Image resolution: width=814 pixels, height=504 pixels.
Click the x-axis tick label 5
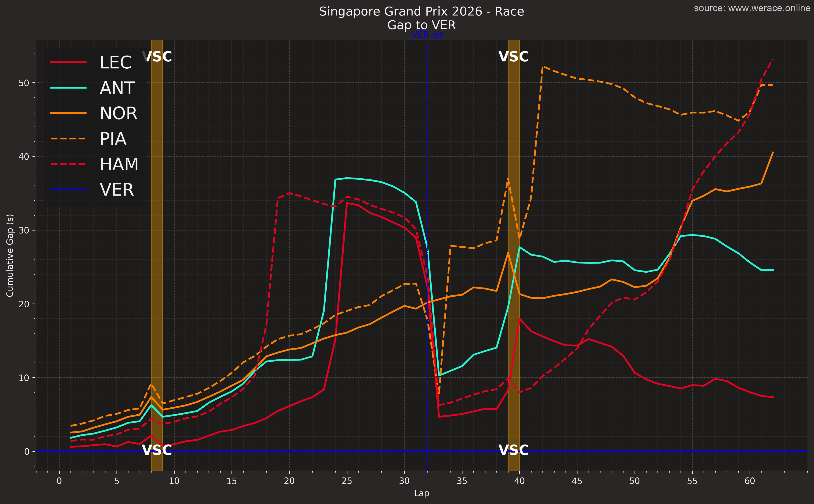coord(117,481)
